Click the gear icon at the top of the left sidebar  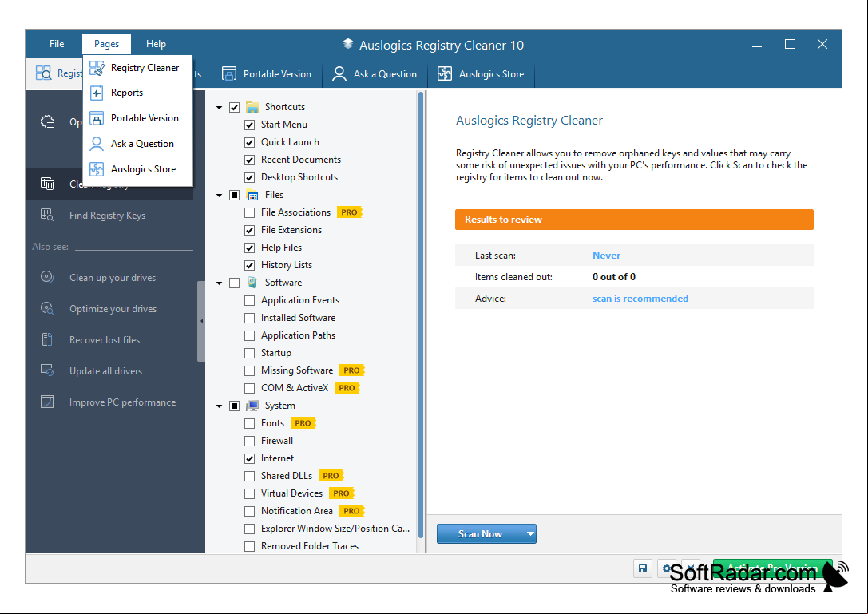[x=48, y=122]
